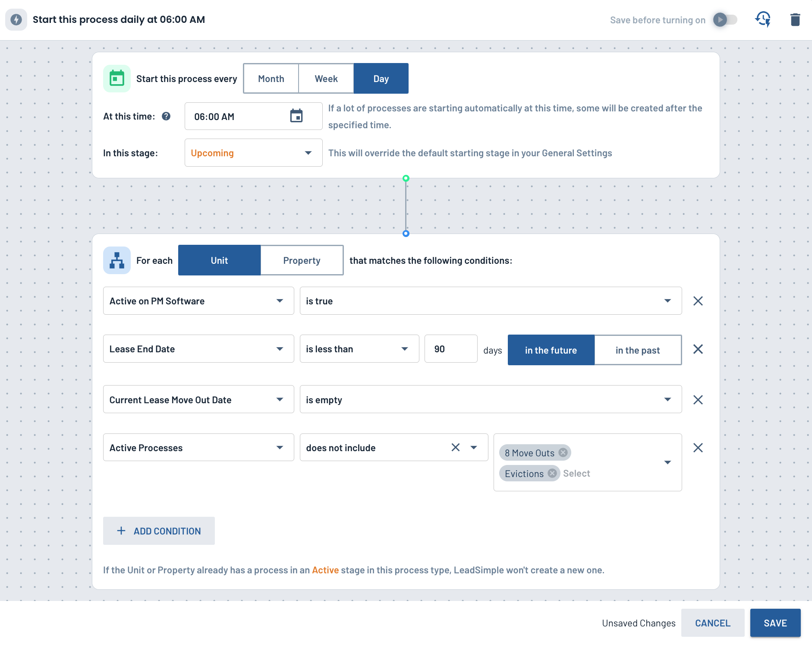Open the Upcoming stage dropdown
This screenshot has width=812, height=645.
tap(253, 153)
